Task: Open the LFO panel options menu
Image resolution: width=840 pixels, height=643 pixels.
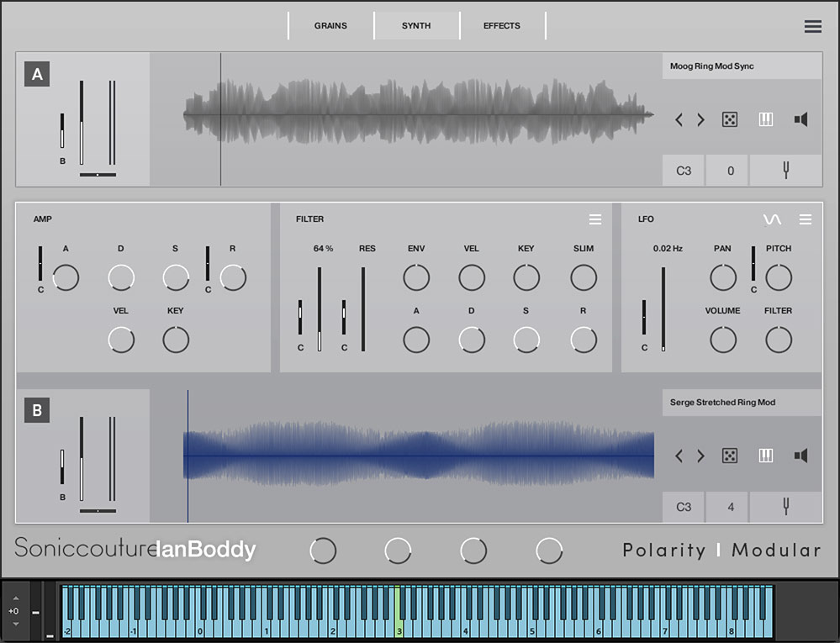Action: click(x=805, y=219)
